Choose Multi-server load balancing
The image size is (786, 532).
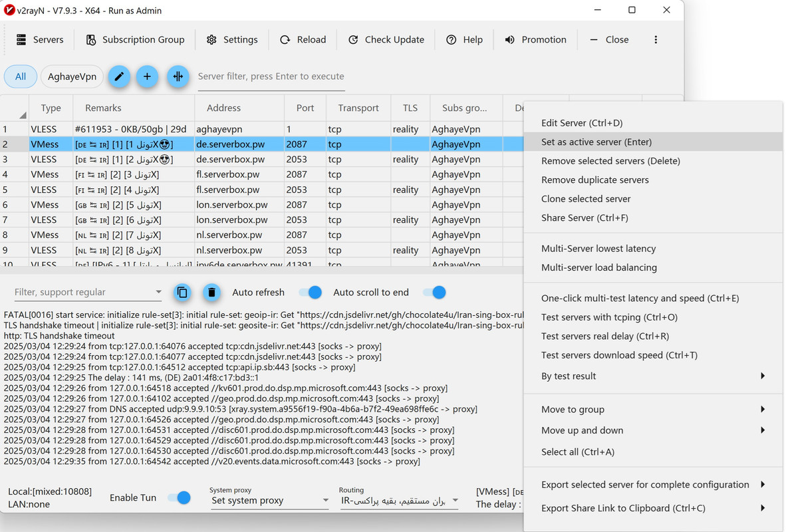coord(653,267)
